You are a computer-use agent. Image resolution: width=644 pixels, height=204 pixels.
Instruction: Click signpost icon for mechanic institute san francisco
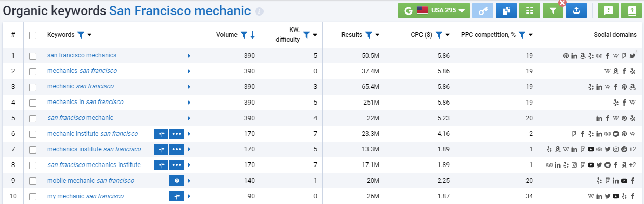coord(161,134)
